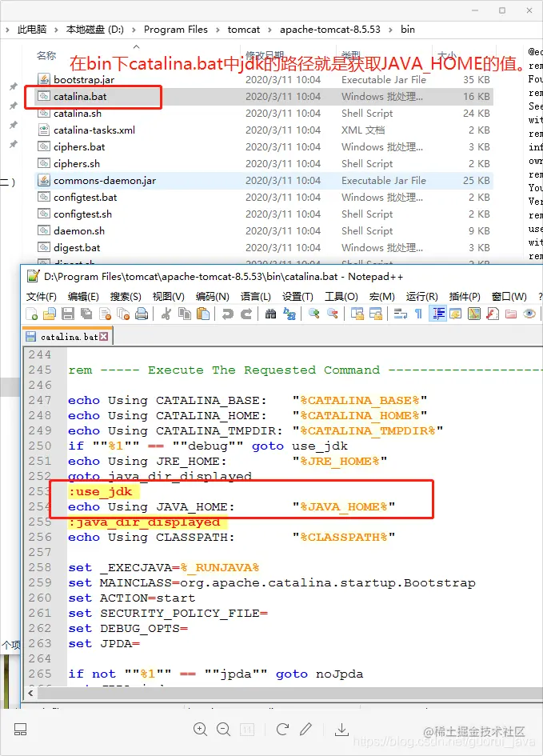The height and width of the screenshot is (756, 543).
Task: Select commons-daemon.jar in Explorer file list
Action: click(264, 180)
